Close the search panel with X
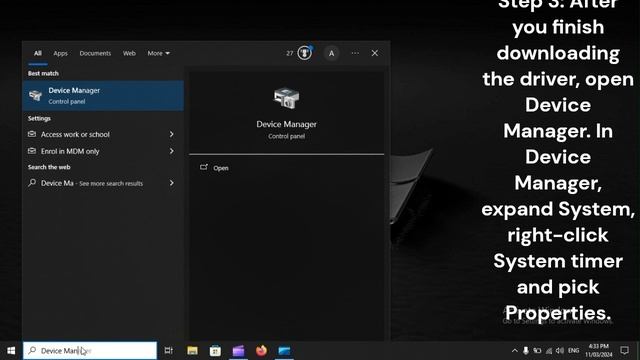Screen dimensions: 640x360 [x=375, y=53]
